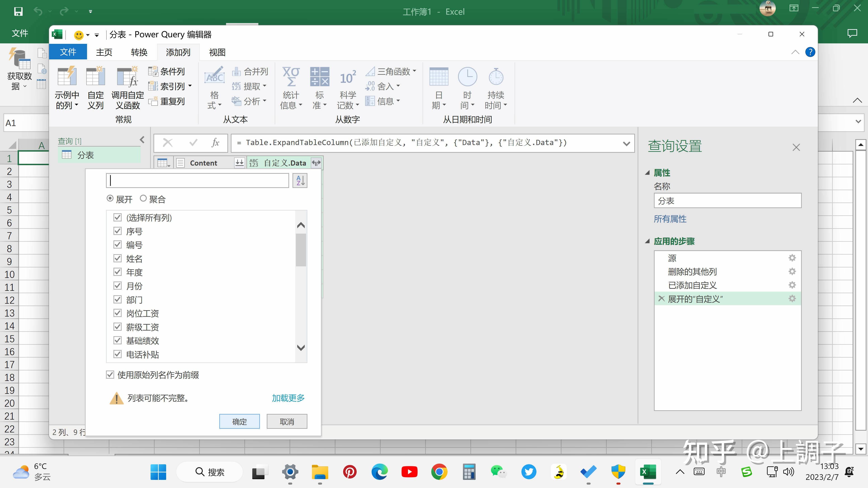Select the 聚合 radio button

(x=143, y=198)
